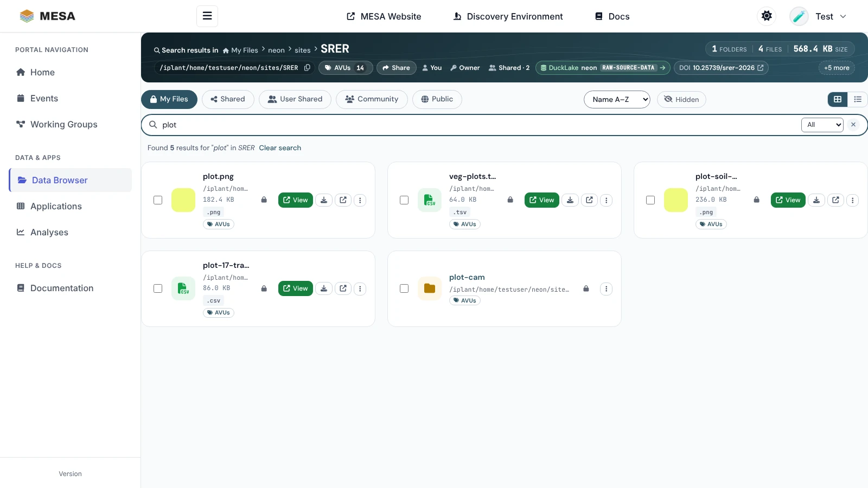Open more options for plot.png
Viewport: 868px width, 488px height.
[360, 200]
